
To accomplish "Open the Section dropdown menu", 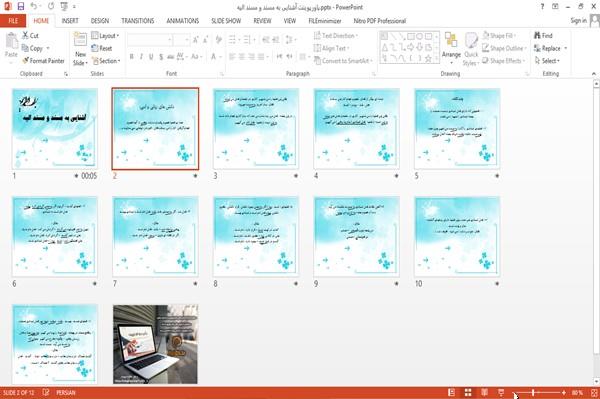I will coord(106,61).
